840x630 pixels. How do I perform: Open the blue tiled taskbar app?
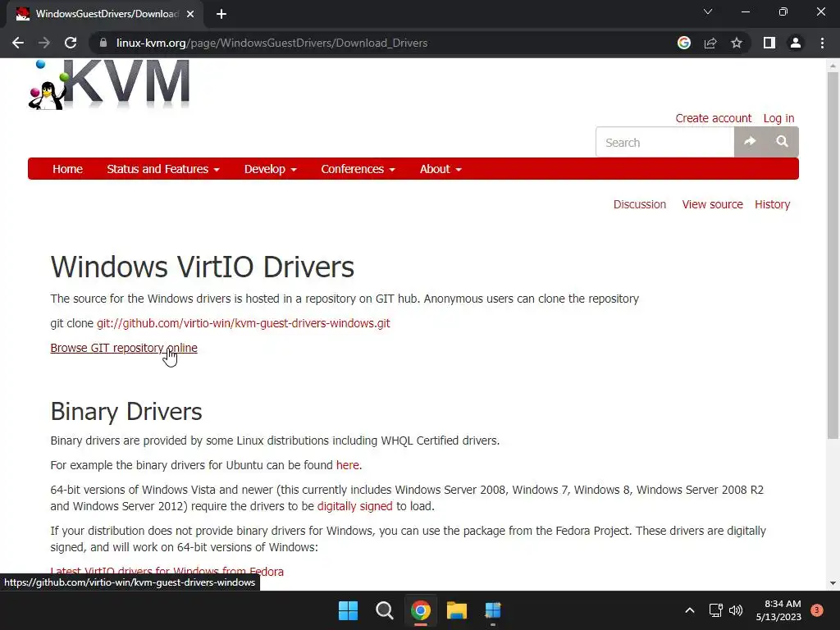[493, 610]
